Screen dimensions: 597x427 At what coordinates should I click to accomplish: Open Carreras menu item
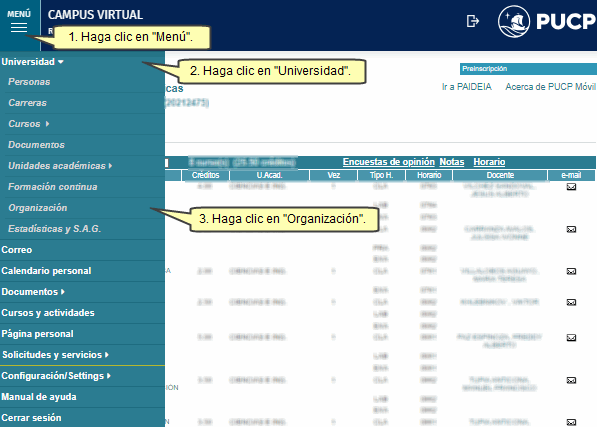pos(27,103)
